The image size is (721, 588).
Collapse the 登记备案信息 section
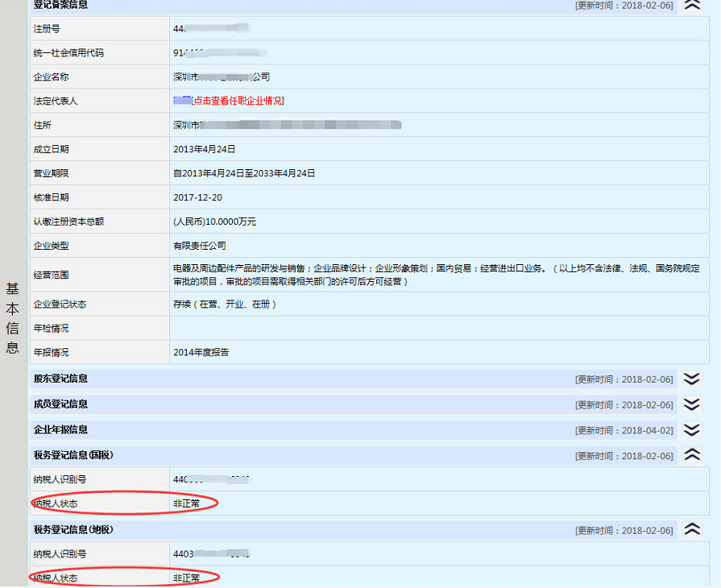pos(692,5)
